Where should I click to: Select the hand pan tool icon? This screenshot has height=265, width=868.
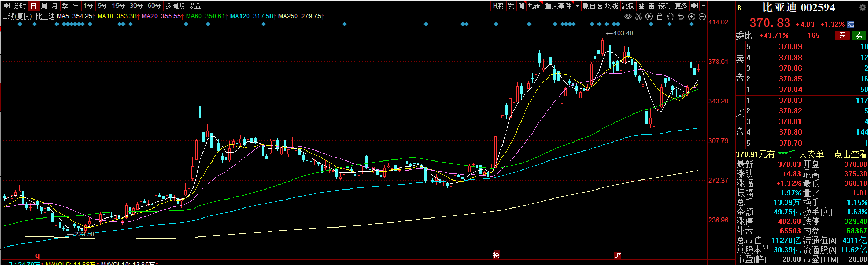tap(670, 16)
